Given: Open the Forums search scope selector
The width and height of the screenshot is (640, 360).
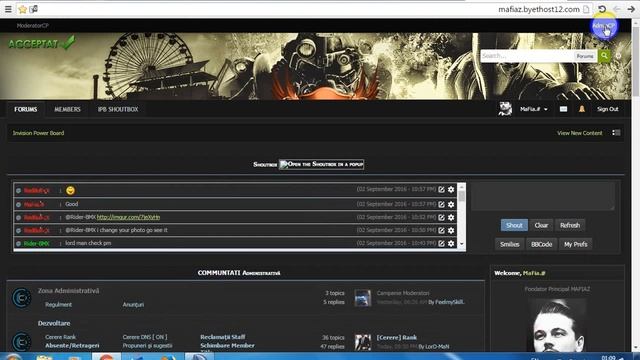Looking at the screenshot, I should 585,56.
